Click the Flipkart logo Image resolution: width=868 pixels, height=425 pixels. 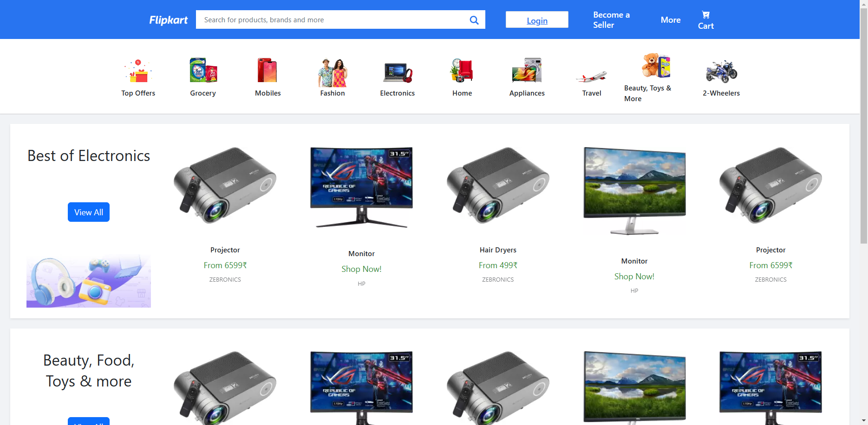[x=168, y=19]
